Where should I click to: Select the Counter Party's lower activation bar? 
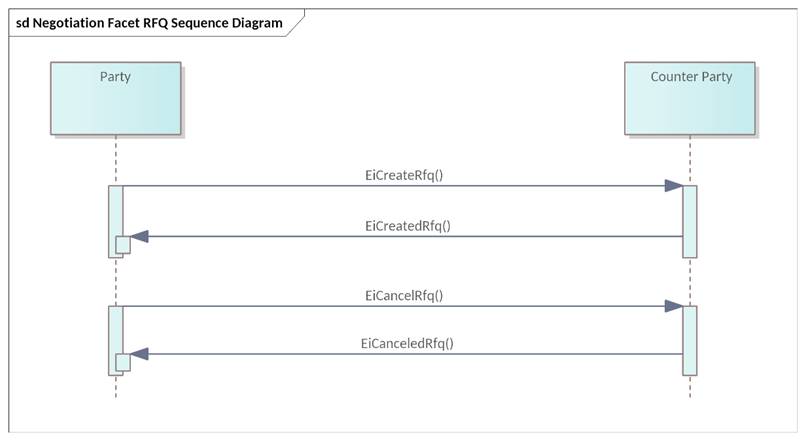tap(690, 340)
